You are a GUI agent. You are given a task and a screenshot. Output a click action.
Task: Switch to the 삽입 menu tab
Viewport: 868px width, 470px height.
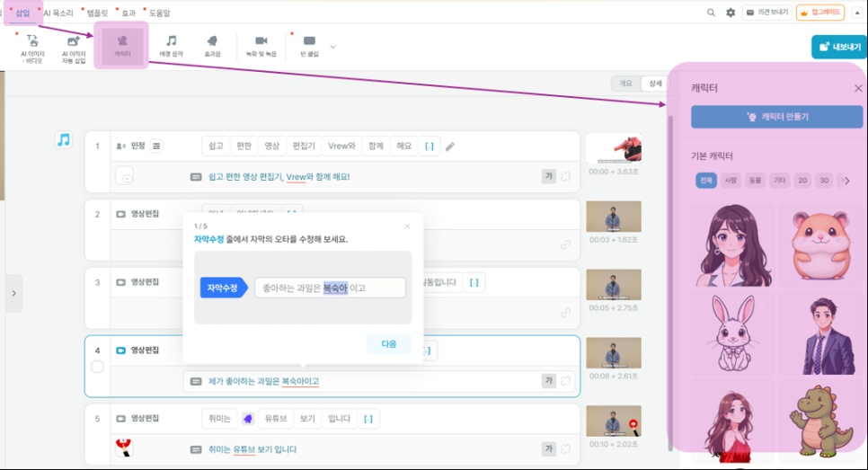click(x=22, y=13)
